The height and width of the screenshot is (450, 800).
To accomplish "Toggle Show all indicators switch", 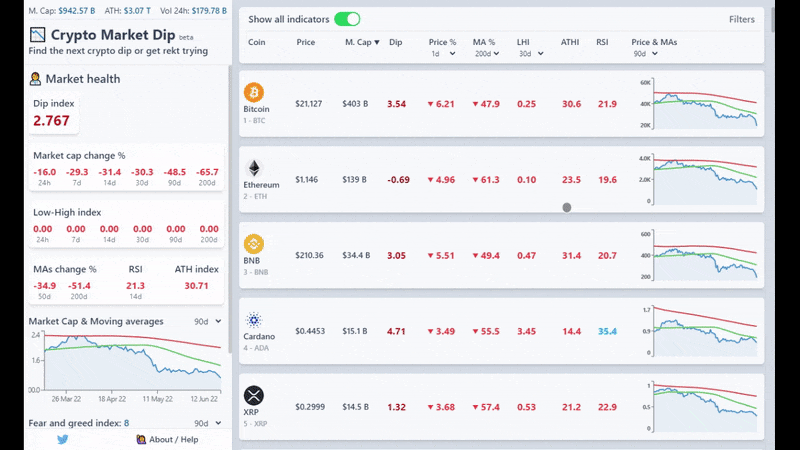I will [347, 19].
